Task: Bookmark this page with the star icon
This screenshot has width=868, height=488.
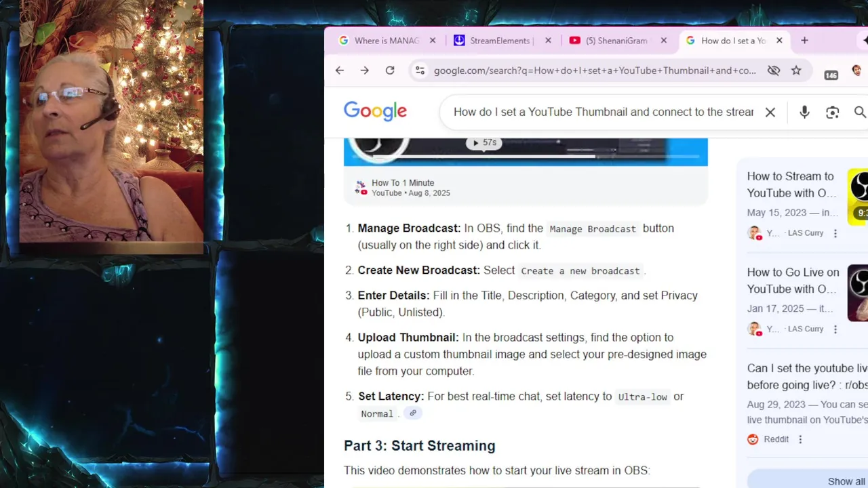Action: tap(796, 70)
